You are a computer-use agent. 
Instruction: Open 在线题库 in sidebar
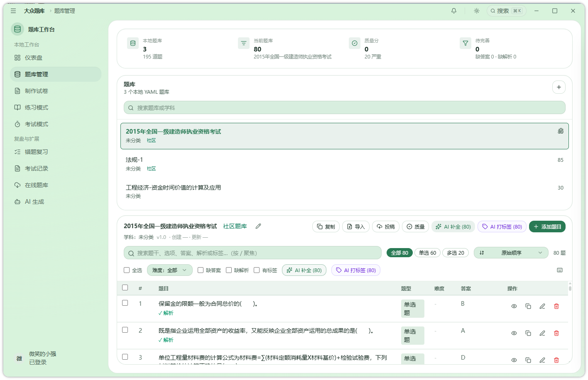(x=56, y=185)
